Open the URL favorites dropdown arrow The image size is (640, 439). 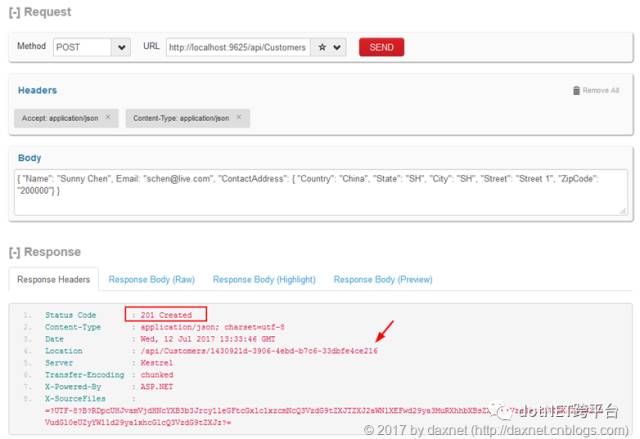click(x=337, y=47)
